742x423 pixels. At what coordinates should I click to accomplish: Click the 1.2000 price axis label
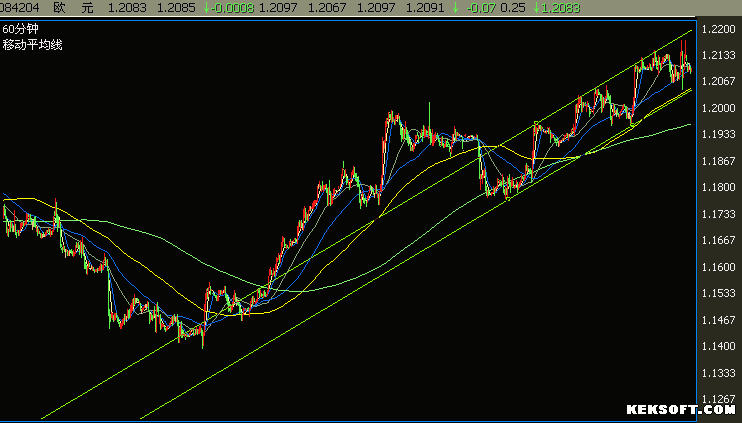[x=718, y=108]
